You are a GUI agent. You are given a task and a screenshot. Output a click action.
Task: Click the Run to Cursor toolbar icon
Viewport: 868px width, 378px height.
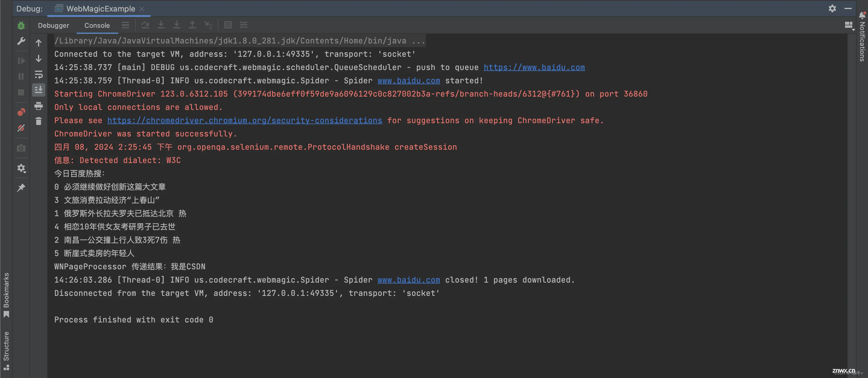208,25
